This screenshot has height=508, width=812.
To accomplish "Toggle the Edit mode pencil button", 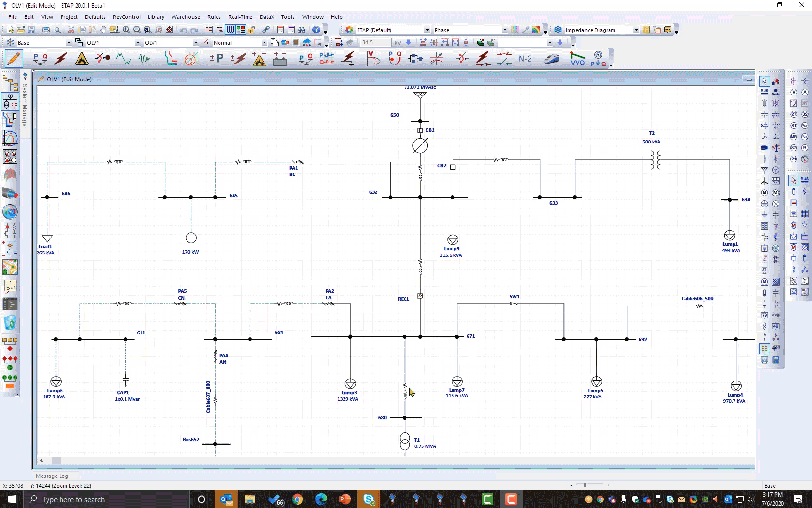I will click(14, 59).
